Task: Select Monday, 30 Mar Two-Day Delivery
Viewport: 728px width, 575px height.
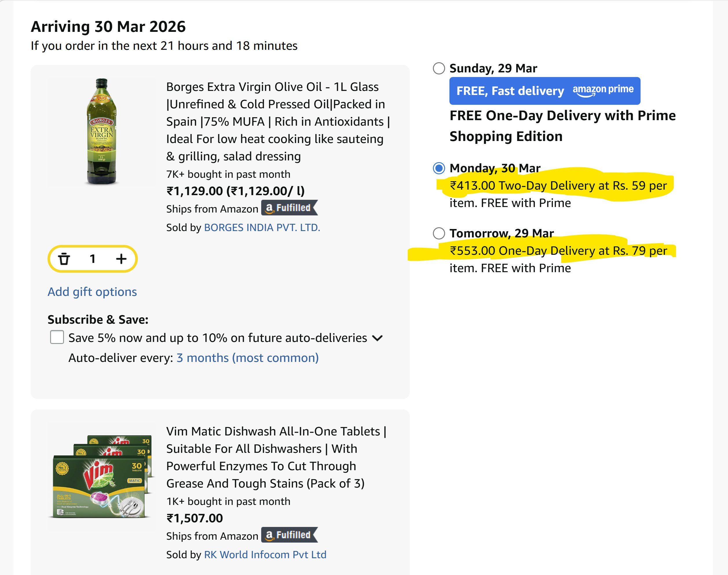Action: (x=439, y=168)
